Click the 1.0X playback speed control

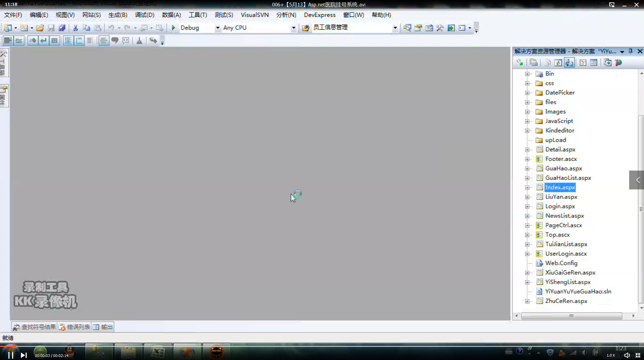point(610,355)
